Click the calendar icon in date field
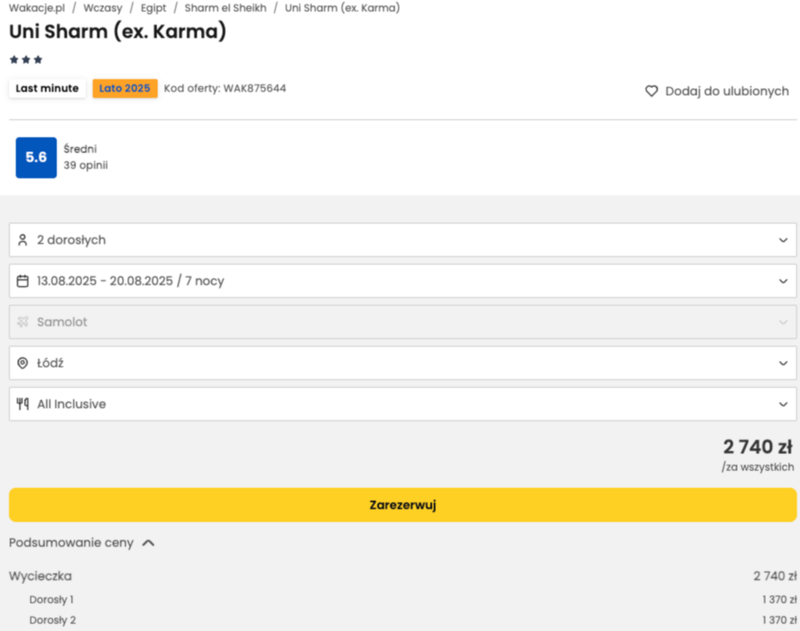800x631 pixels. click(22, 281)
